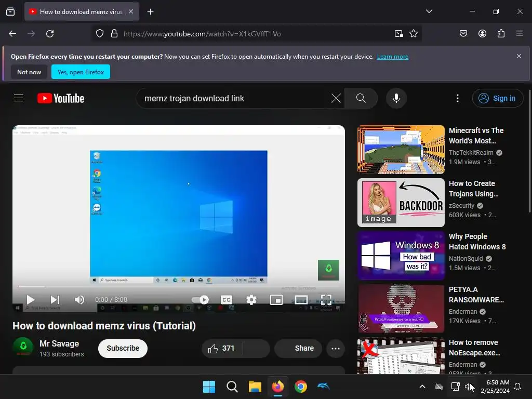Open the Windows Start menu
Image resolution: width=532 pixels, height=399 pixels.
click(209, 387)
